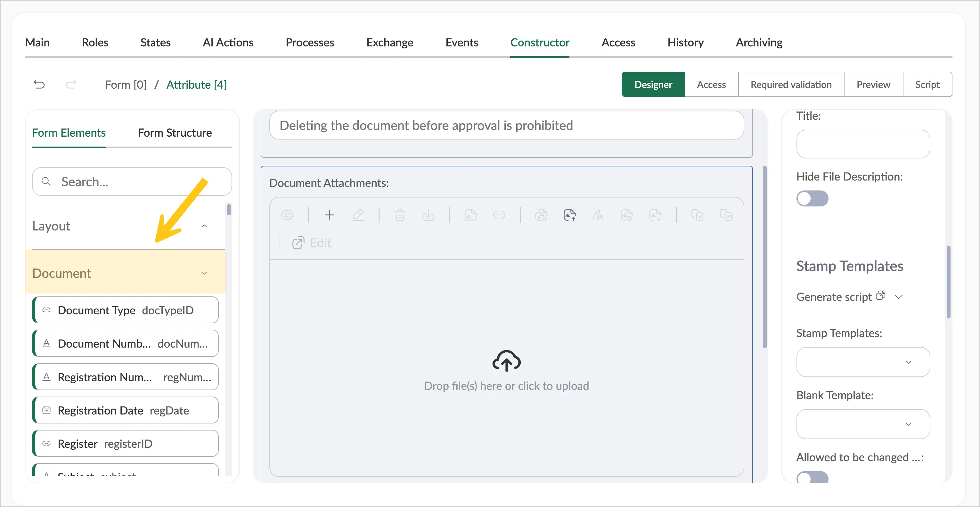Click the Attribute [4] breadcrumb link
980x507 pixels.
(x=197, y=84)
